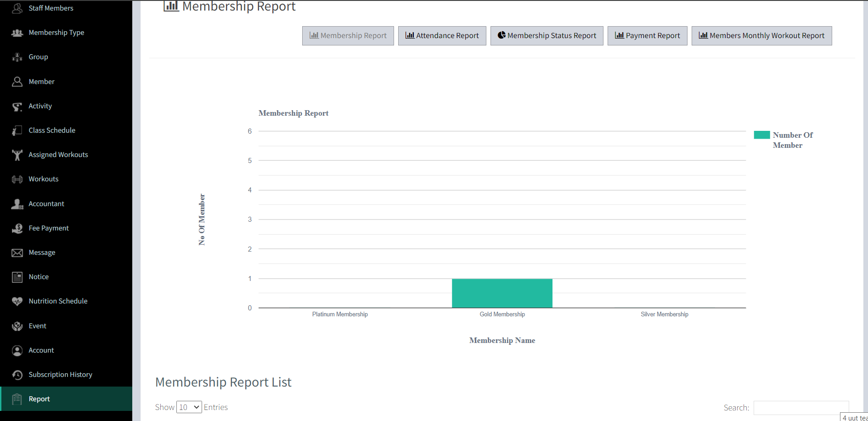Click the Fee Payment sidebar icon
Viewport: 868px width, 421px height.
17,228
